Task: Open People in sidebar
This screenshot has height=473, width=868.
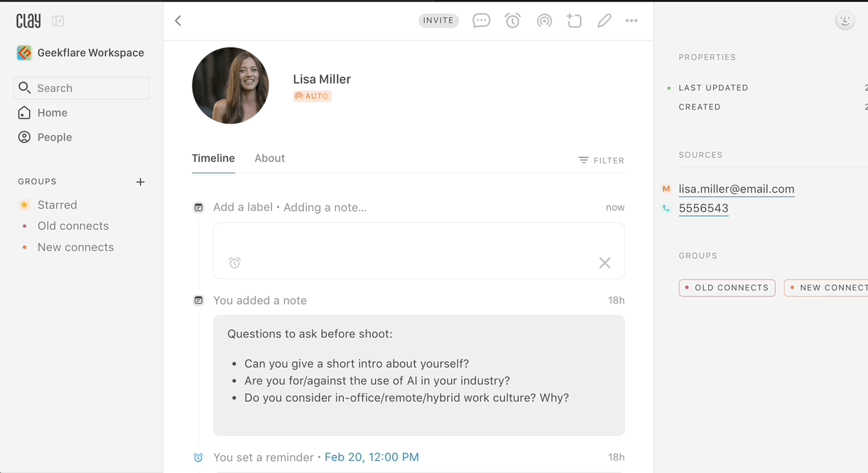Action: pos(45,137)
